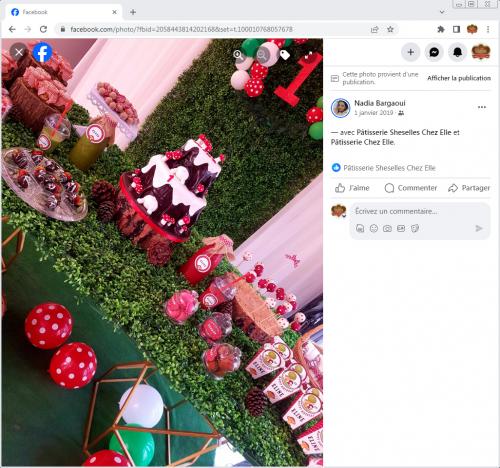The image size is (500, 468).
Task: Add a sticker to the comment
Action: 415,228
